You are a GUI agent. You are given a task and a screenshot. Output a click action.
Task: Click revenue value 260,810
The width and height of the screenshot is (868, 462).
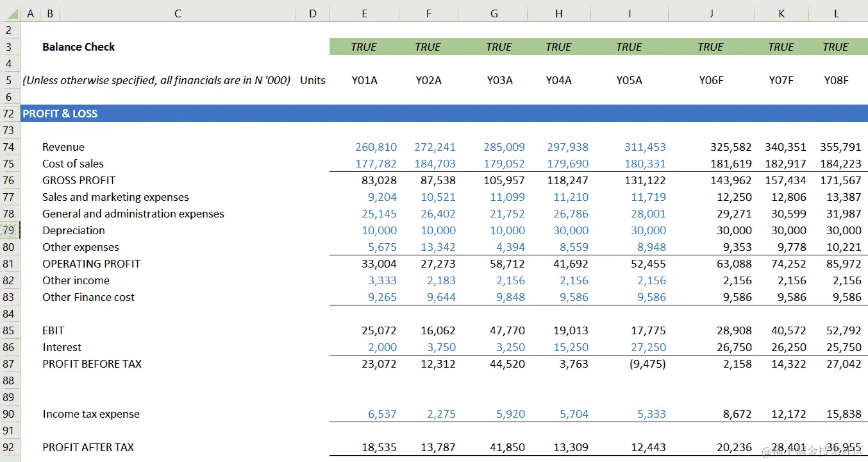click(376, 147)
